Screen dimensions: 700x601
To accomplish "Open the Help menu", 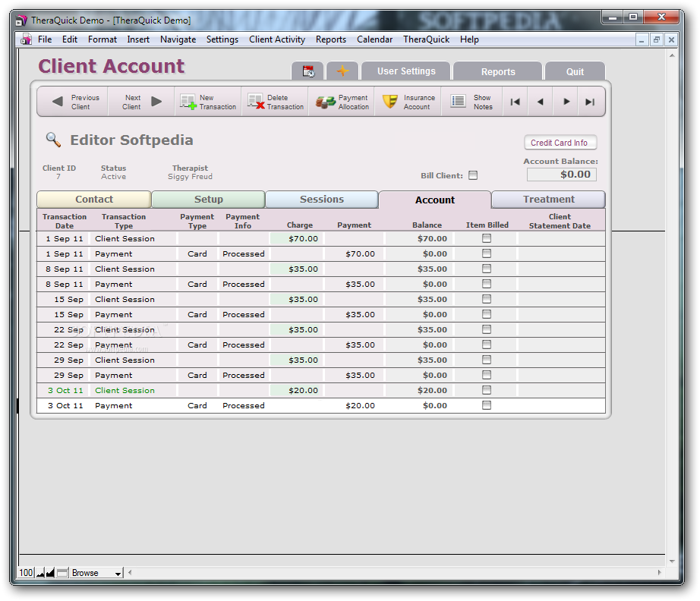I will pos(469,39).
